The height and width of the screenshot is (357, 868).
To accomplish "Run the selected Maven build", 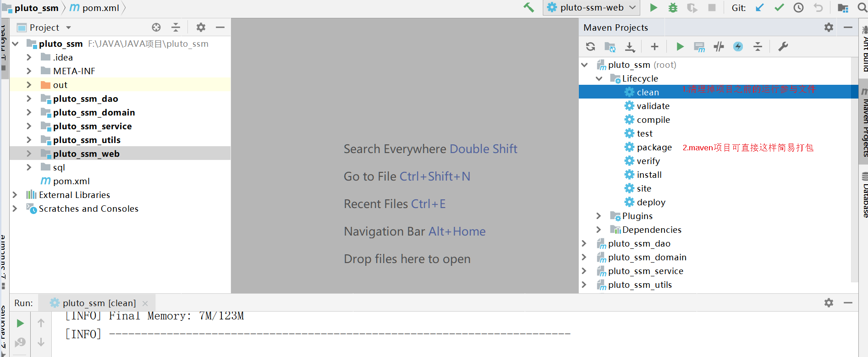I will [x=680, y=46].
